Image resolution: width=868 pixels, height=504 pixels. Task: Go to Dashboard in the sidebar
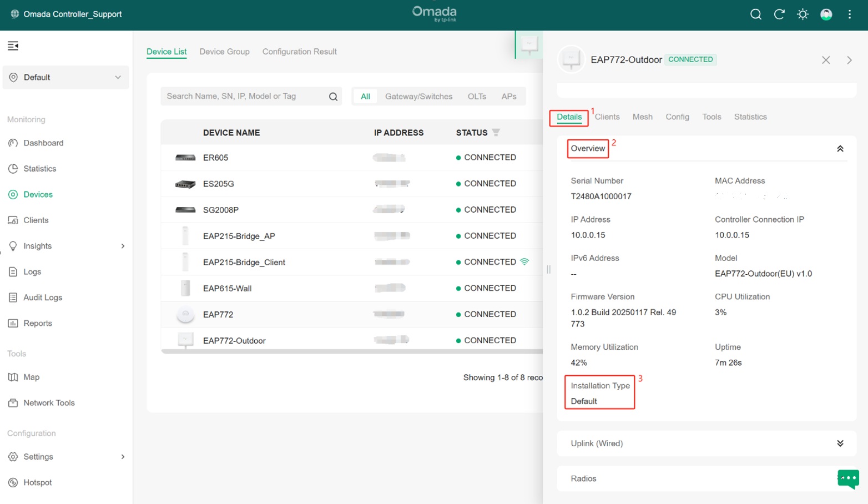[x=43, y=143]
